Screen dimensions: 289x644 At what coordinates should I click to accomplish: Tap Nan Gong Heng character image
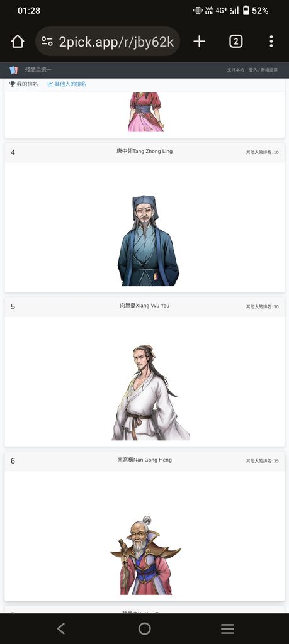click(x=145, y=555)
